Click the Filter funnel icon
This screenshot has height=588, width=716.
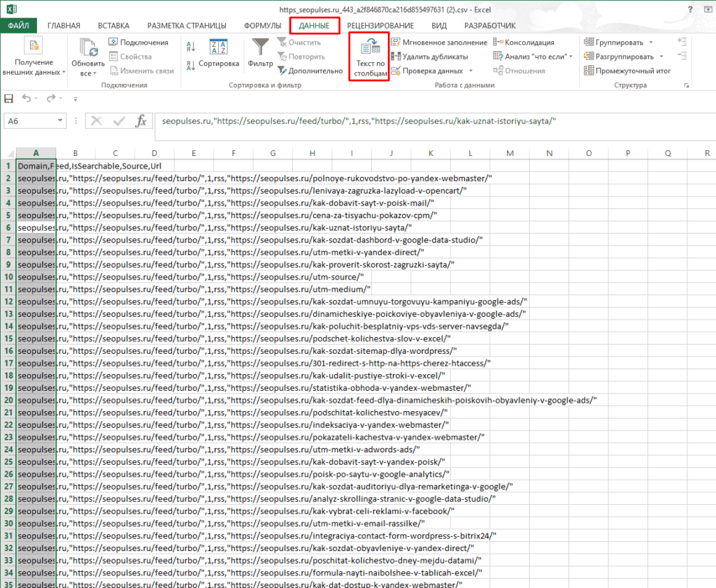[x=260, y=48]
